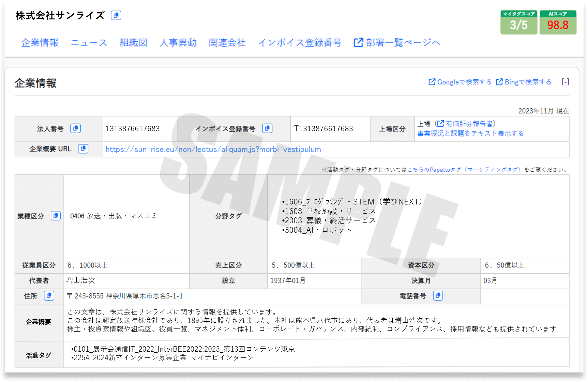The width and height of the screenshot is (588, 382).
Task: Click the Googleで検索する link
Action: pos(464,82)
